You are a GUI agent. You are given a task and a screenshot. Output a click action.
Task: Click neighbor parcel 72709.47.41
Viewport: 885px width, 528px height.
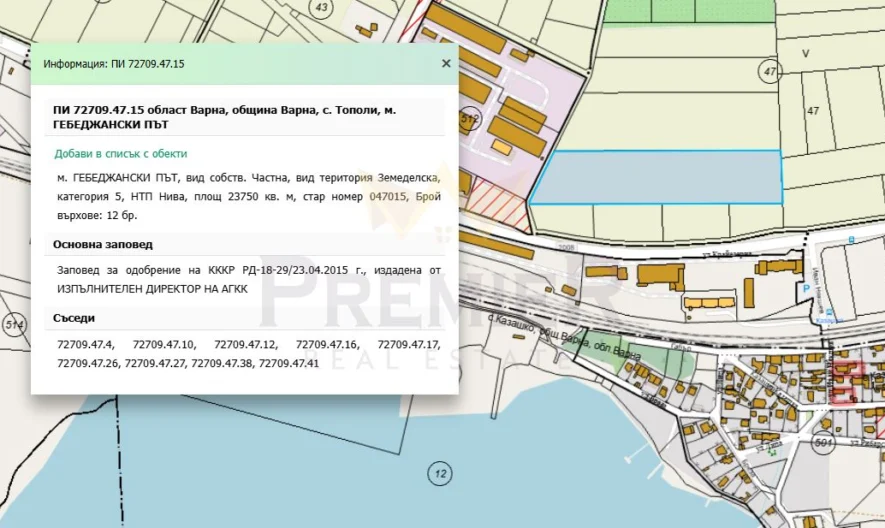coord(288,363)
